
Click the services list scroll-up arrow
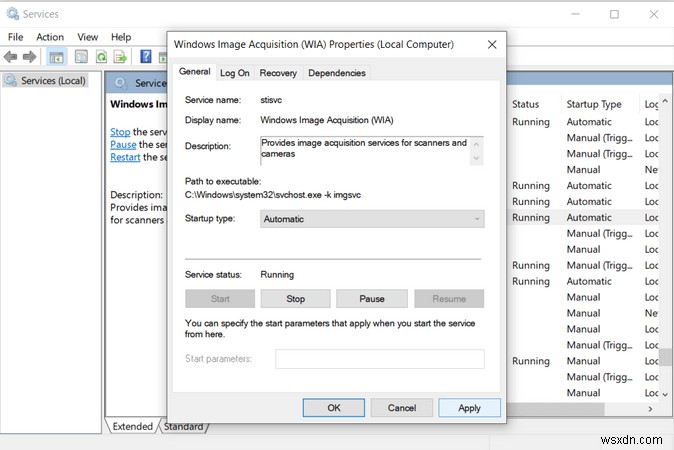665,102
